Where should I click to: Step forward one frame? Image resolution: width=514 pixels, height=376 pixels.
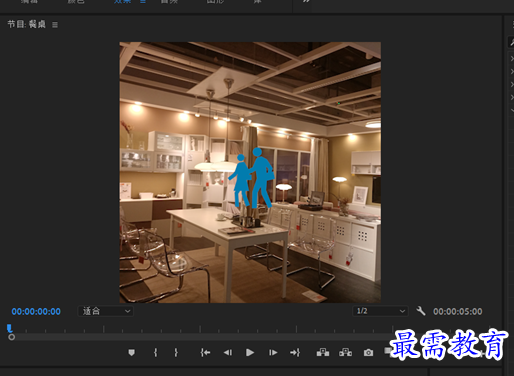pos(273,352)
